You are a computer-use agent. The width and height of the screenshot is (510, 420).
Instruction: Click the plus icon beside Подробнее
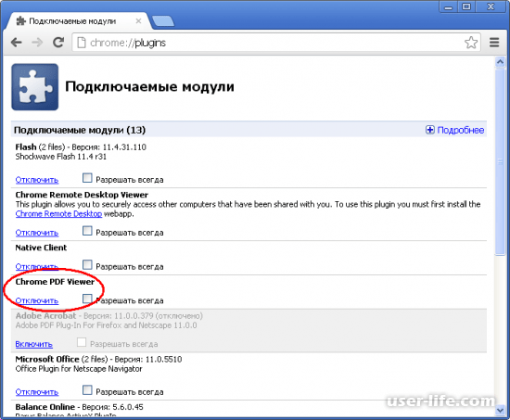pos(429,130)
